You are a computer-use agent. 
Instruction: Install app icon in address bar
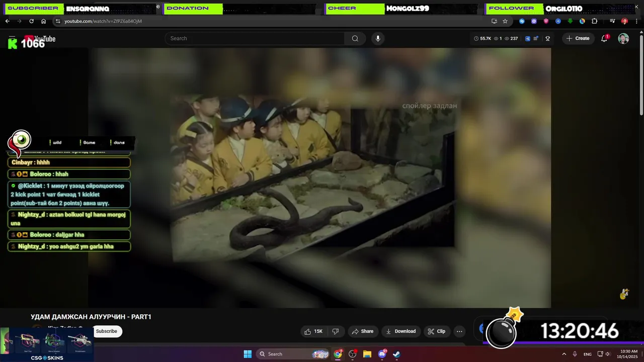(x=494, y=21)
